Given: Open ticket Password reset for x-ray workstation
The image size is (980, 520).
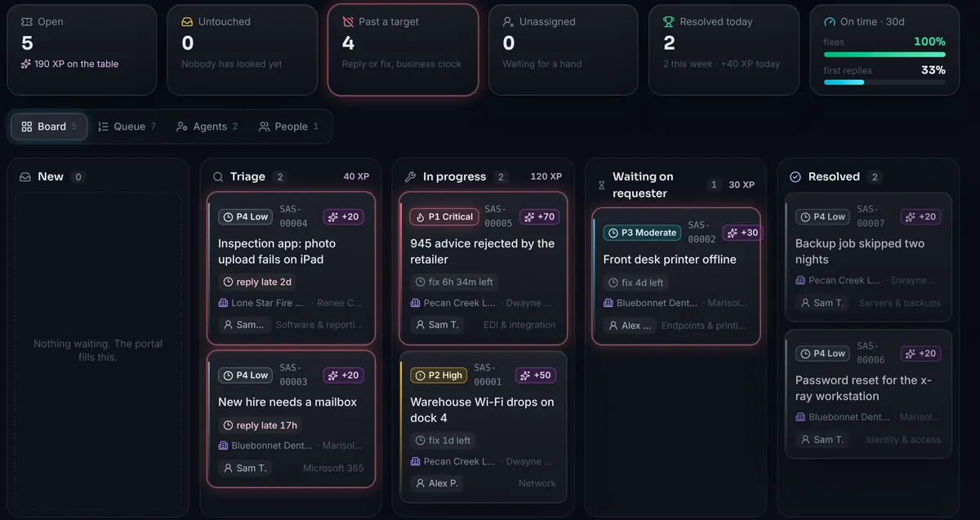Looking at the screenshot, I should 869,393.
